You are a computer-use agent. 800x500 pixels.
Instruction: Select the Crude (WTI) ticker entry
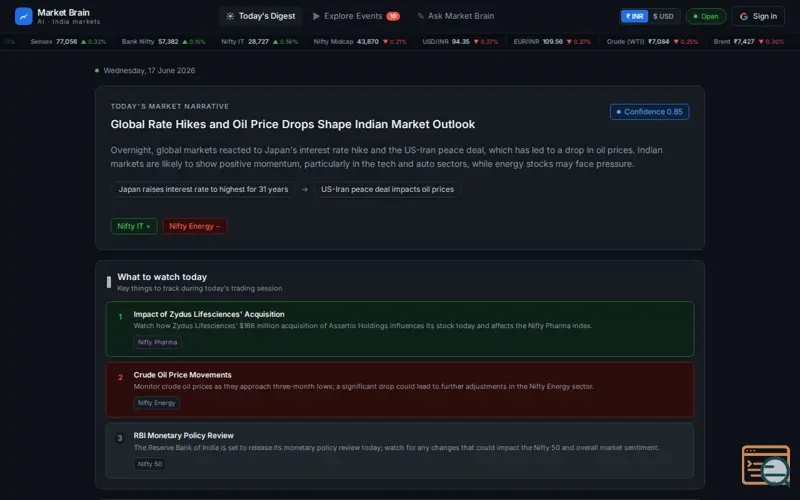(652, 42)
